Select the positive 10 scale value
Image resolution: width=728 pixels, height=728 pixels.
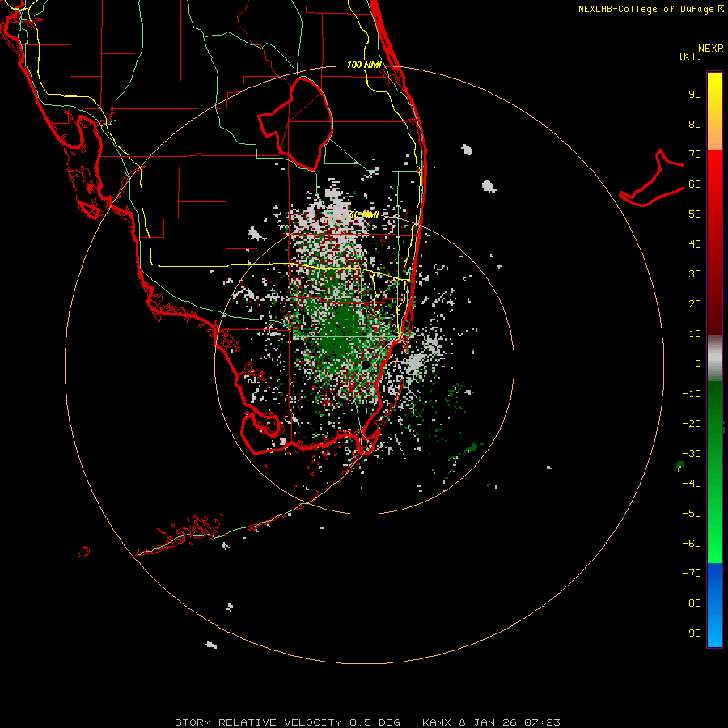click(x=695, y=334)
